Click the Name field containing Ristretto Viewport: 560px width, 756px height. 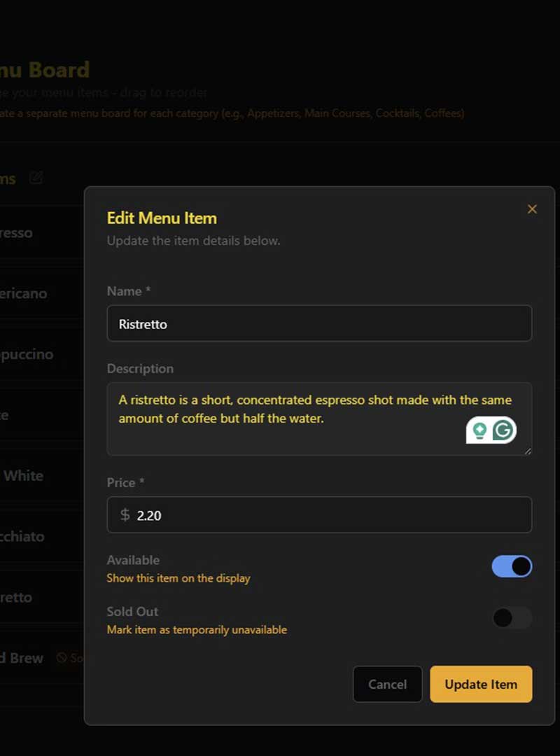pos(318,323)
